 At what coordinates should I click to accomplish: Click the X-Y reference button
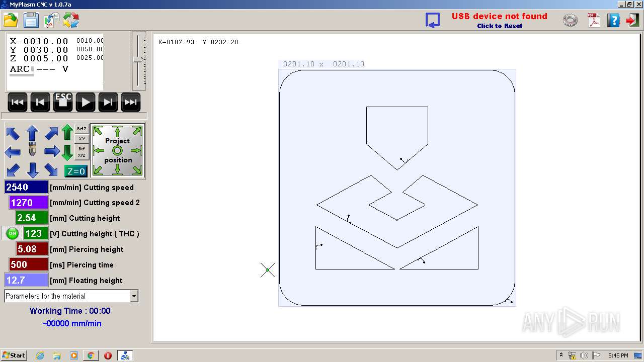[x=82, y=139]
